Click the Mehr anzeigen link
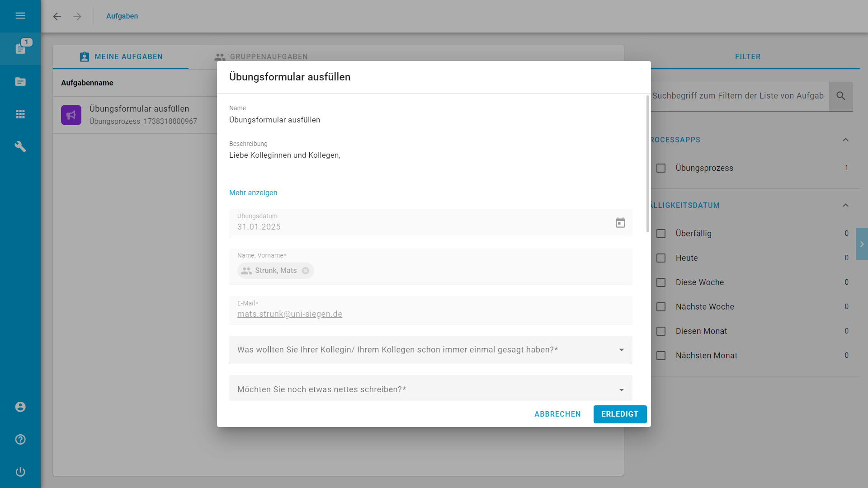 point(253,193)
